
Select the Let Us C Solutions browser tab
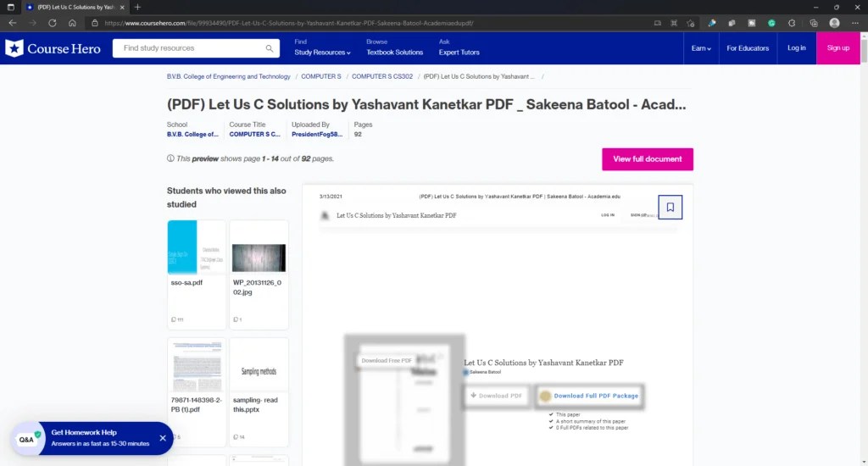pyautogui.click(x=75, y=7)
